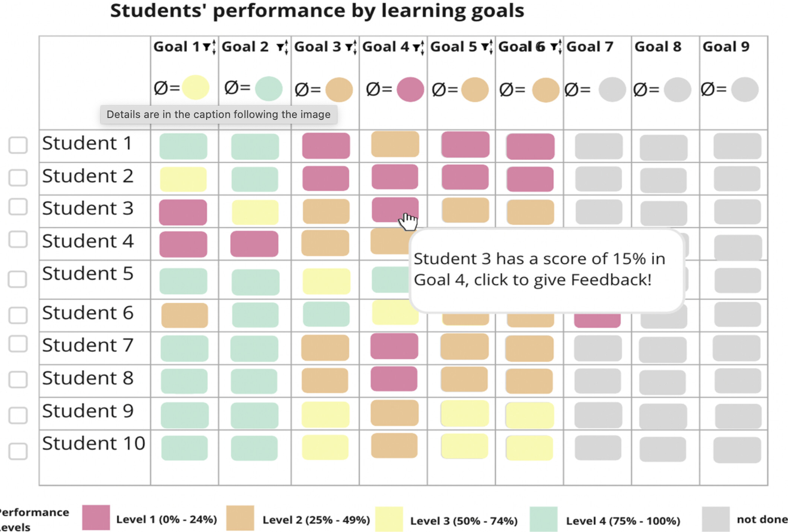Click the Goal 7 column header
788x532 pixels.
coord(590,47)
